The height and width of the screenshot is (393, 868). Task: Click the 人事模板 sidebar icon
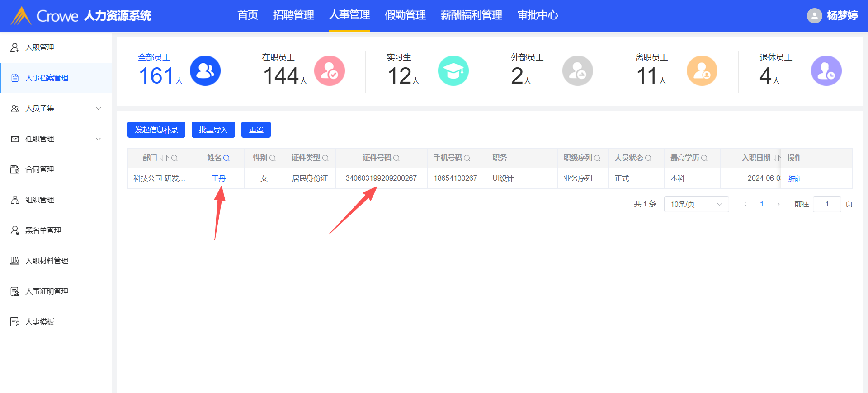pos(15,322)
